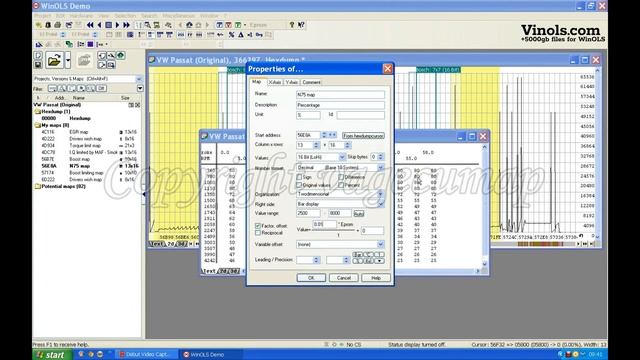This screenshot has width=640, height=360.
Task: Click the percent icon in the second toolbar row
Action: (x=231, y=35)
